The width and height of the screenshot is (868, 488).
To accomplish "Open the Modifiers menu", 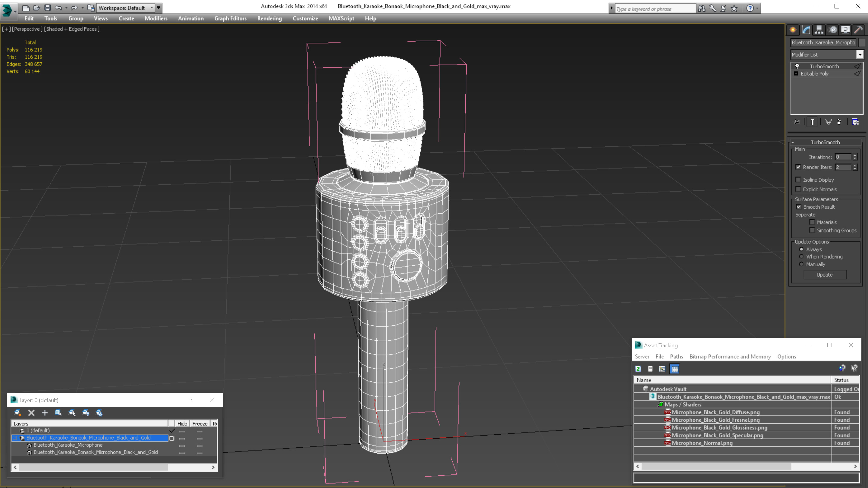I will click(x=156, y=18).
